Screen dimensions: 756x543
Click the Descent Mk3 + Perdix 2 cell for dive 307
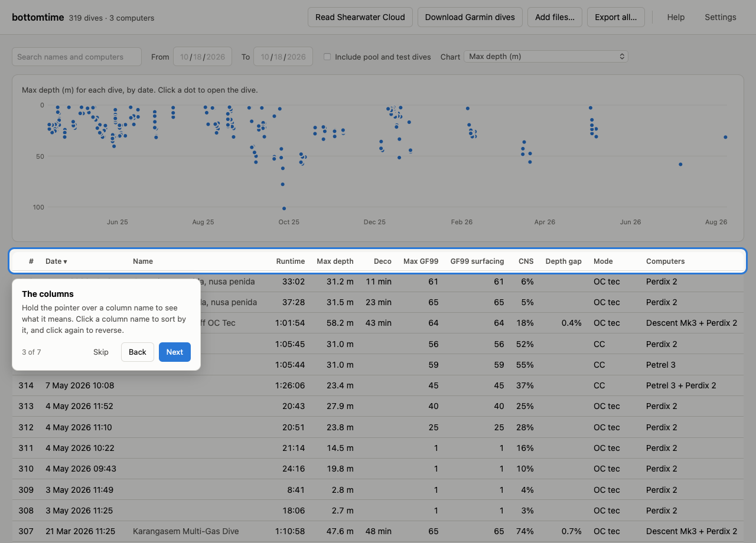(x=692, y=531)
